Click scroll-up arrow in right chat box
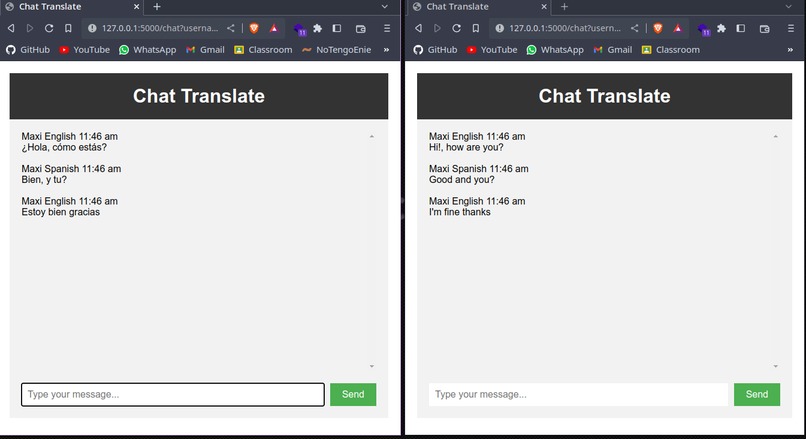The width and height of the screenshot is (806, 439). 776,136
